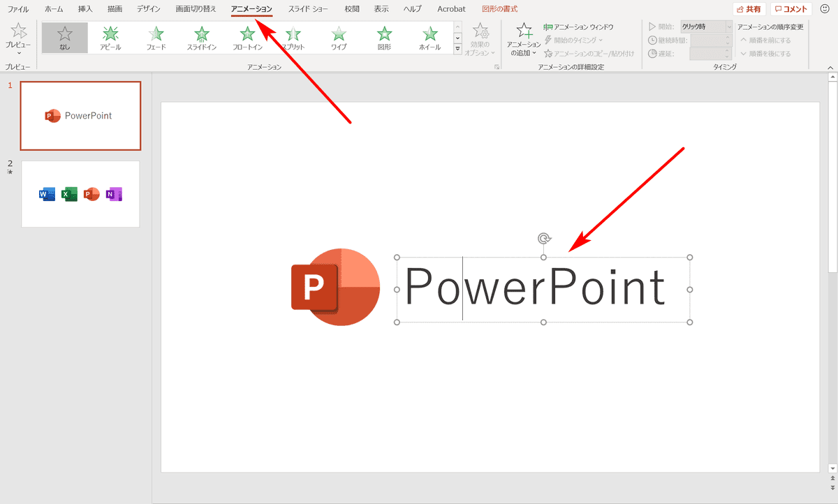Apply the 図形 animation effect

[x=384, y=38]
